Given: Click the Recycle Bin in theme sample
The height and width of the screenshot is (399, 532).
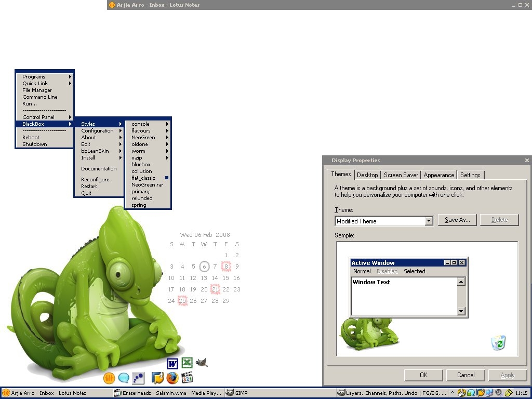Looking at the screenshot, I should 498,343.
